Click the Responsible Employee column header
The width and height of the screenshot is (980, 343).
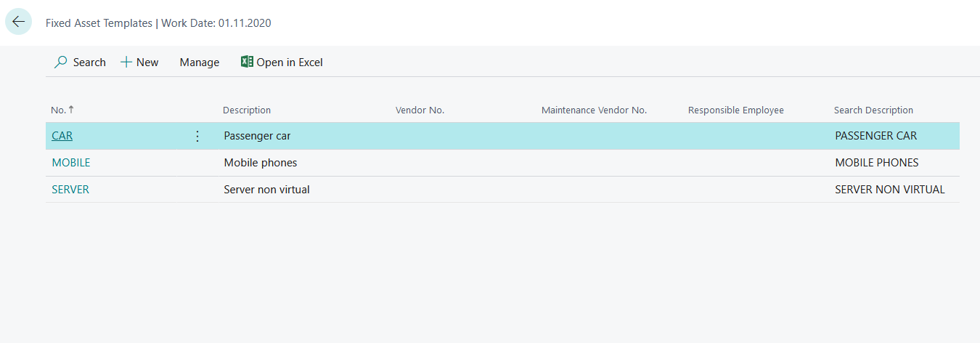point(735,110)
